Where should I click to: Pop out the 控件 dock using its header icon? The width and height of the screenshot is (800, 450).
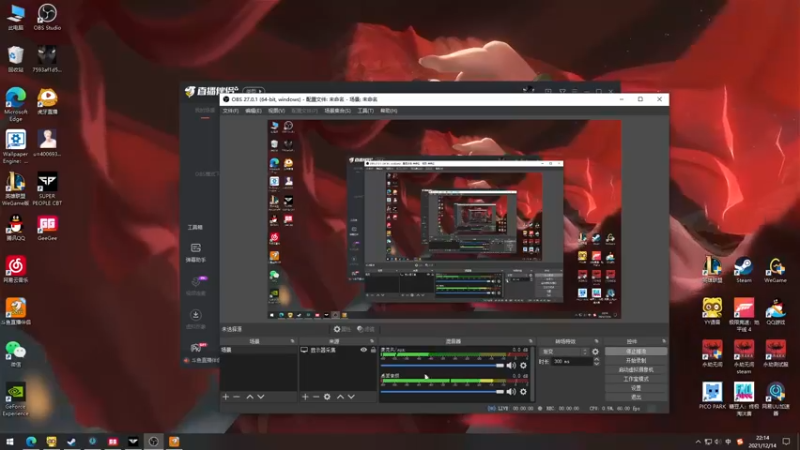(664, 341)
